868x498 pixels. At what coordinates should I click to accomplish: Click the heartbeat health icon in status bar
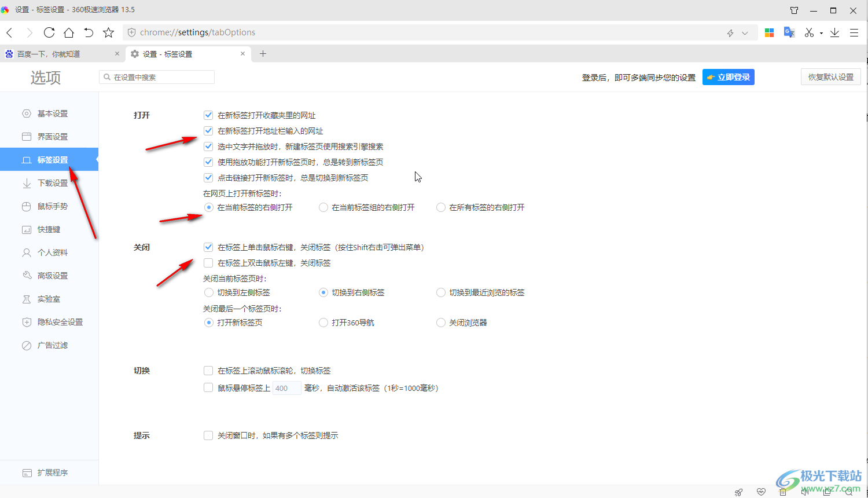(761, 492)
